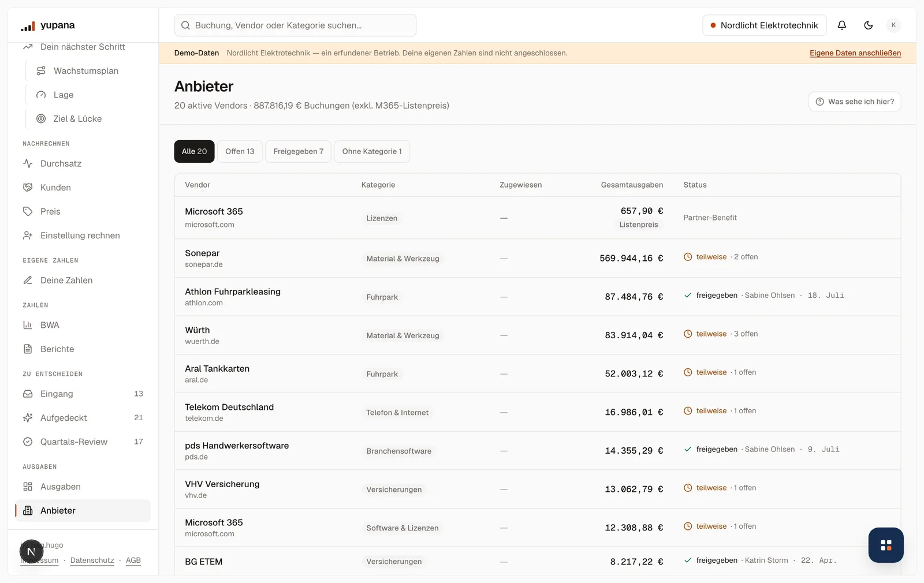Click Athlon category Fuhrpark chip

382,297
